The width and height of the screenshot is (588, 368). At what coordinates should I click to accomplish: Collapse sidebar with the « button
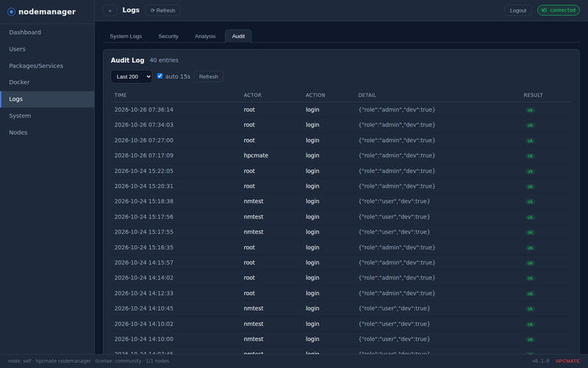coord(110,10)
